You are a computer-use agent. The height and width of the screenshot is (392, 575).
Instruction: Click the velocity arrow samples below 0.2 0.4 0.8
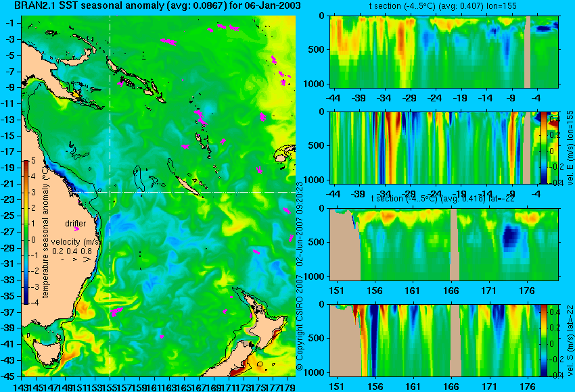pos(76,260)
